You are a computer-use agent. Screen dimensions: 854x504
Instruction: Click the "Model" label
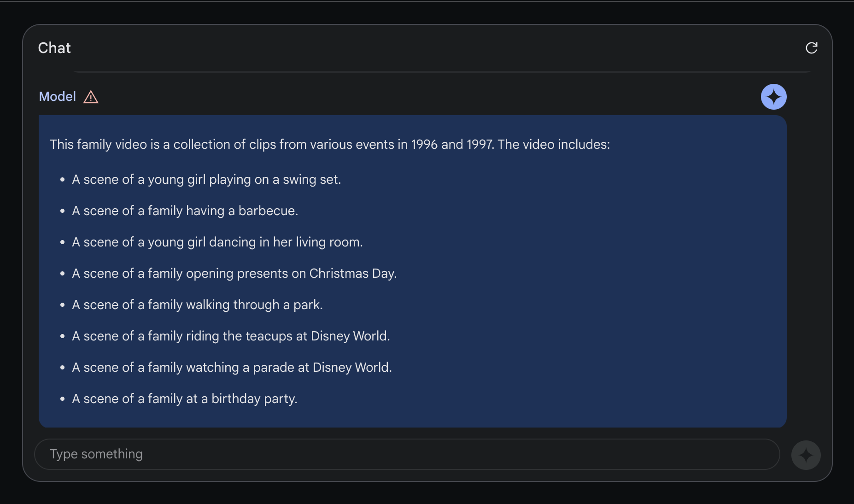[57, 97]
